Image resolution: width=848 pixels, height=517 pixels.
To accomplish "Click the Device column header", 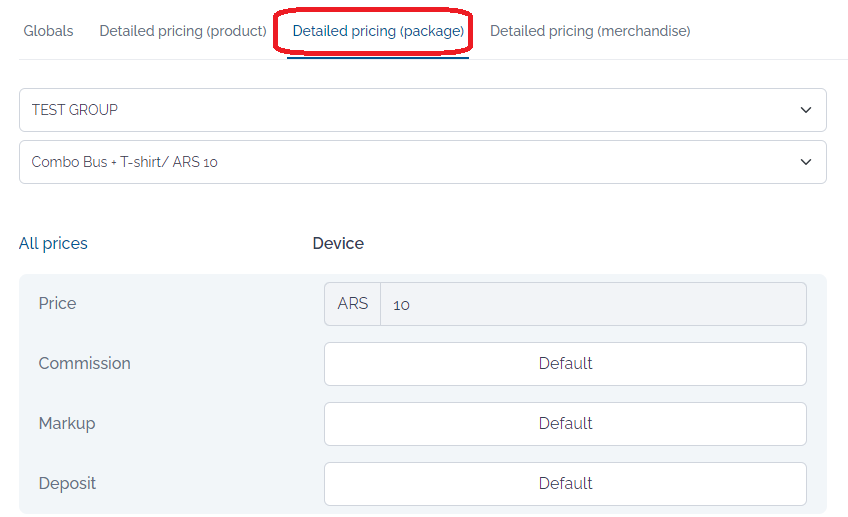I will [338, 243].
